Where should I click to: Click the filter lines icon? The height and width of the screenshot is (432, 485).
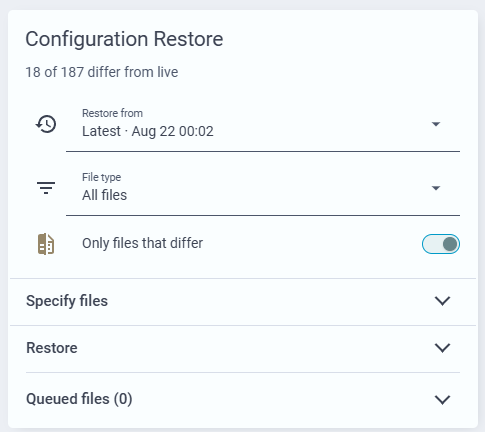coord(46,188)
